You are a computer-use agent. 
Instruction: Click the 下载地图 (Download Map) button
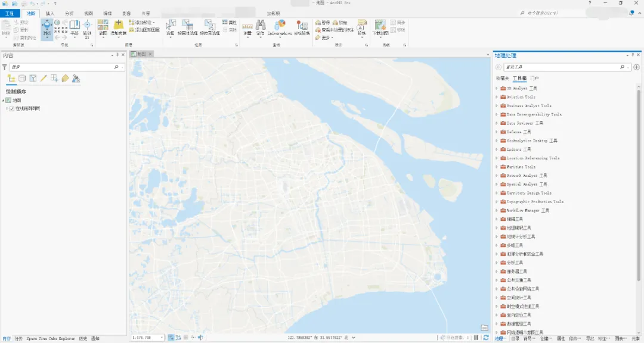380,28
